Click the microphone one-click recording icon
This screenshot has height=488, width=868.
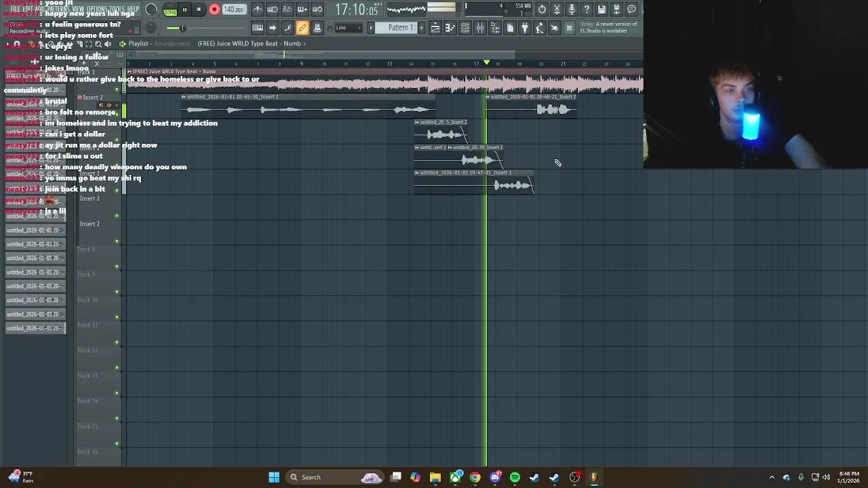tap(572, 9)
